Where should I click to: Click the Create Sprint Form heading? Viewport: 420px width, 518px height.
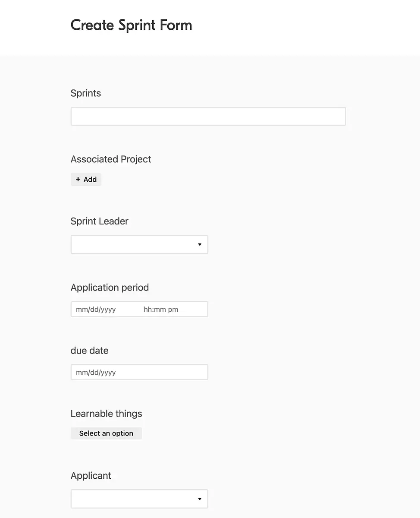132,25
